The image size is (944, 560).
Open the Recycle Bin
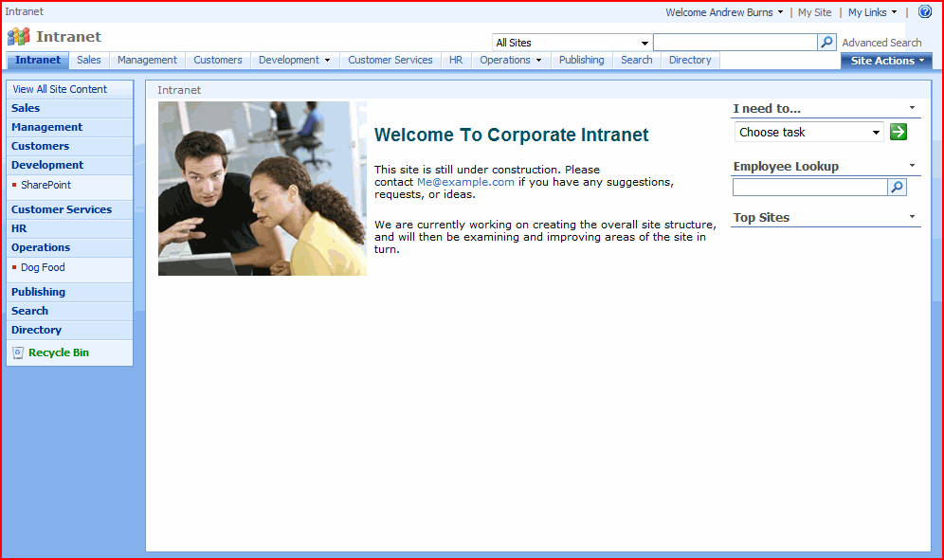coord(58,352)
